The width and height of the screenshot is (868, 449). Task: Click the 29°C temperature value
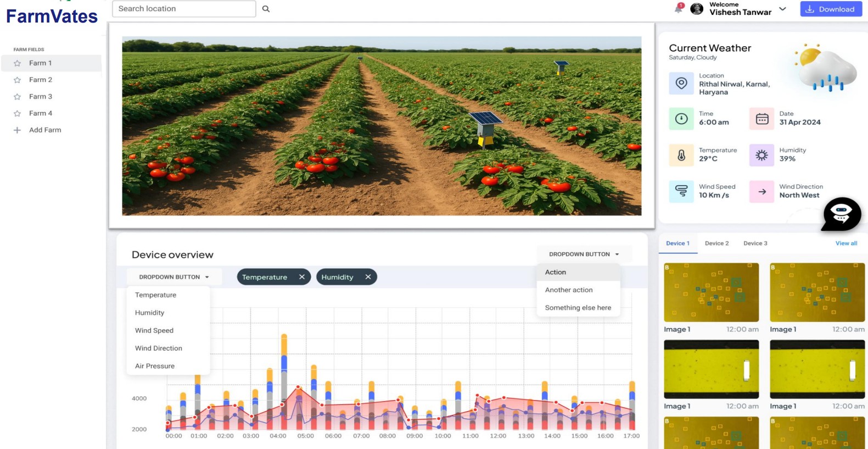[708, 159]
